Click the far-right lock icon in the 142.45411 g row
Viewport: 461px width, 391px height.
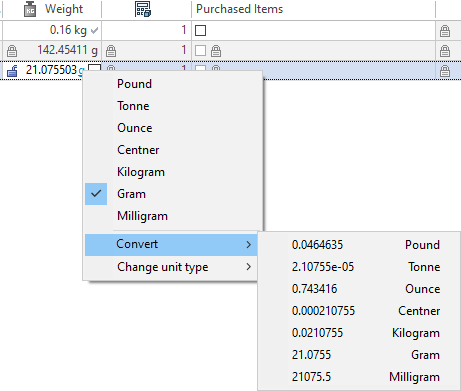445,51
